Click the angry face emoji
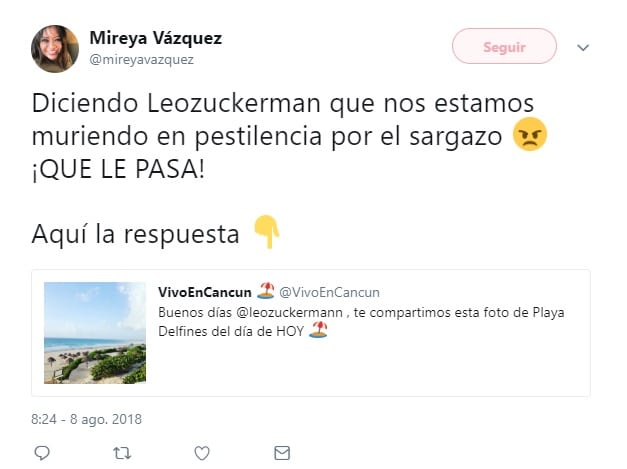This screenshot has height=469, width=627. [530, 134]
